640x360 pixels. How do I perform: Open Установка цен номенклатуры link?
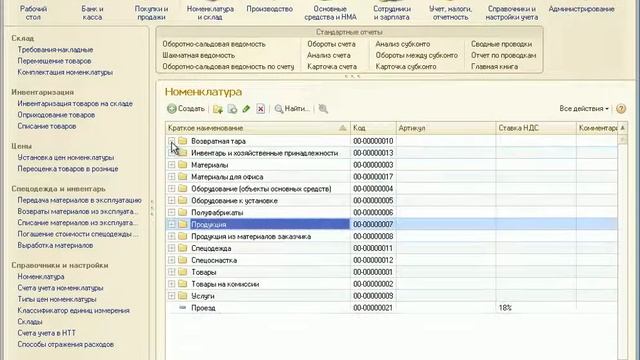(65, 157)
